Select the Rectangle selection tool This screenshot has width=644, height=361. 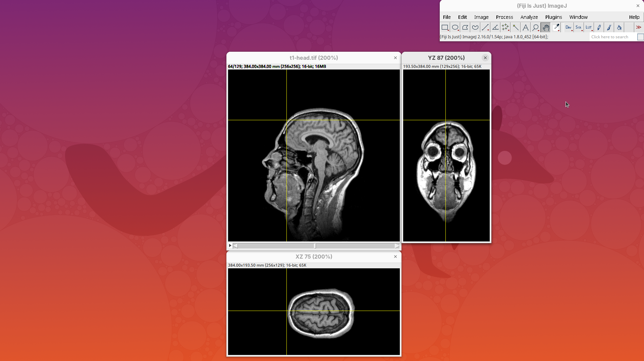(445, 28)
